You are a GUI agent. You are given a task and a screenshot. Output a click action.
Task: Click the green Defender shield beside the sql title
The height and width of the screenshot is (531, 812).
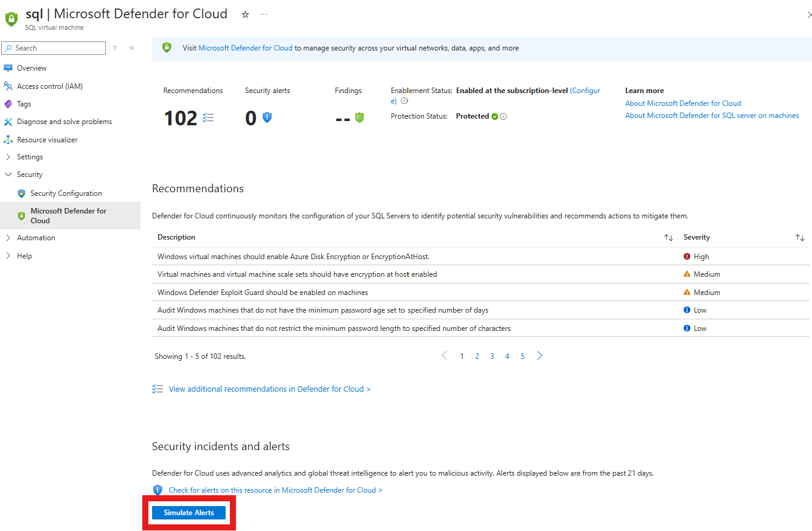pos(12,19)
